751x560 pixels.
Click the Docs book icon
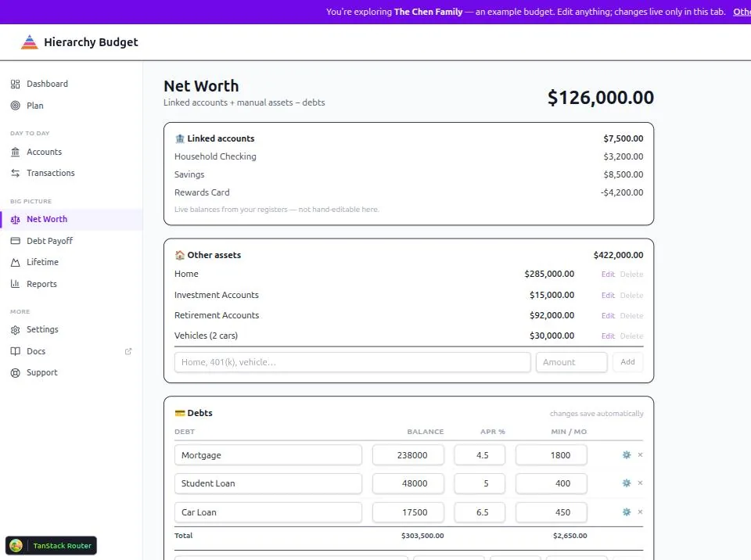[x=16, y=351]
